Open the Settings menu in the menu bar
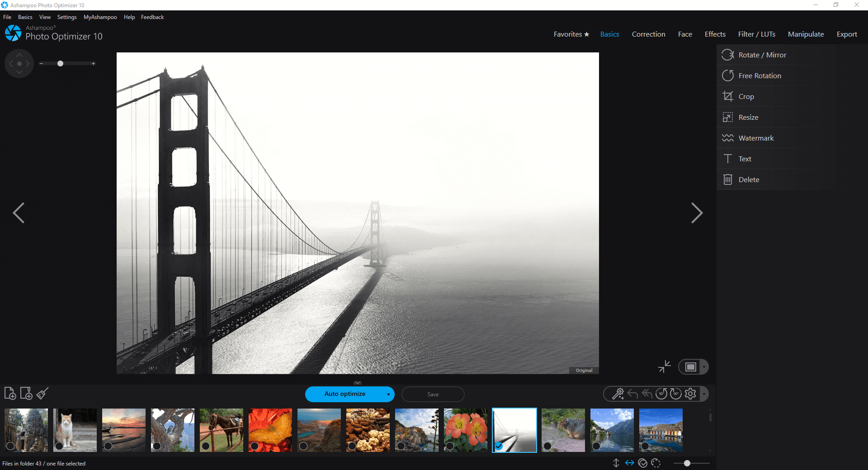This screenshot has width=868, height=470. [x=66, y=17]
